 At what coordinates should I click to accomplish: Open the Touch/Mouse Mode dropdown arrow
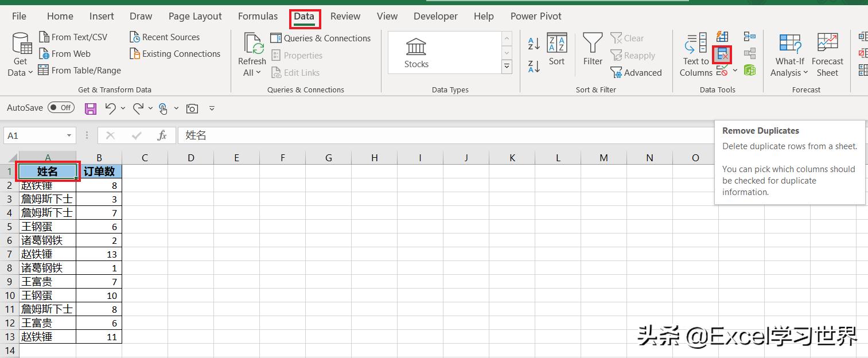(176, 108)
